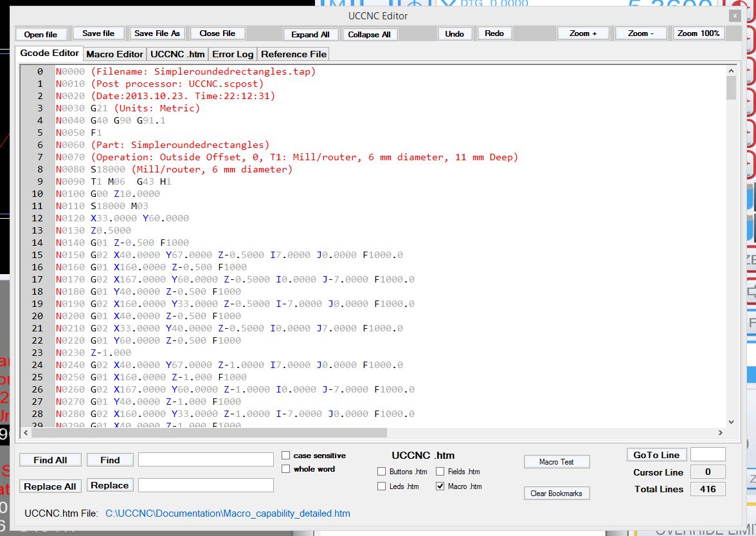Click the Cursor Line value field
This screenshot has width=756, height=536.
[x=708, y=472]
